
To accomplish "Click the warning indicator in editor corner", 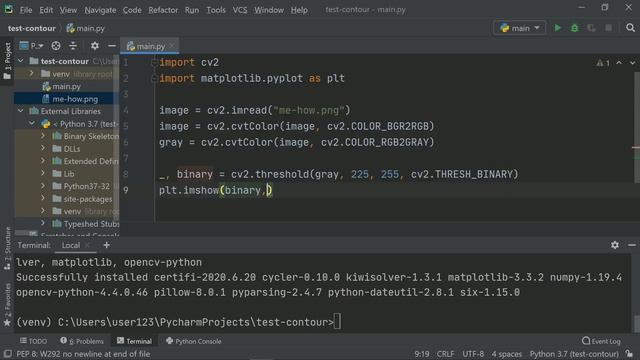I will (x=602, y=63).
